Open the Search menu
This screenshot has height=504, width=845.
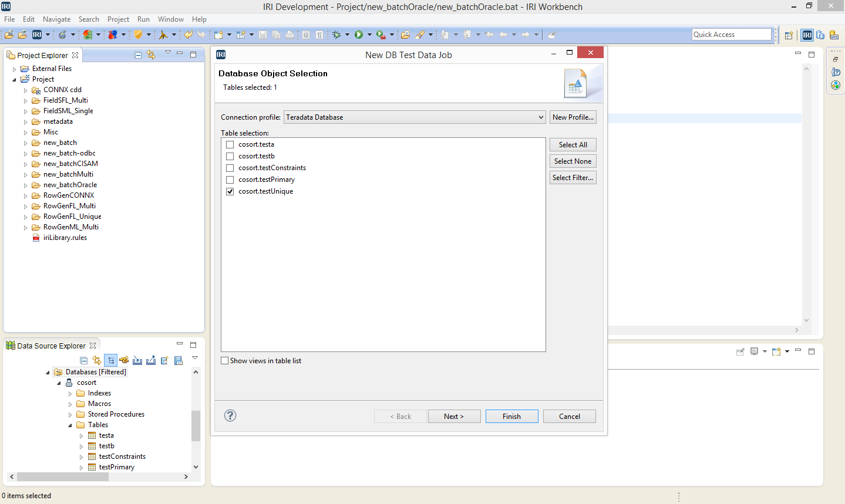click(89, 19)
